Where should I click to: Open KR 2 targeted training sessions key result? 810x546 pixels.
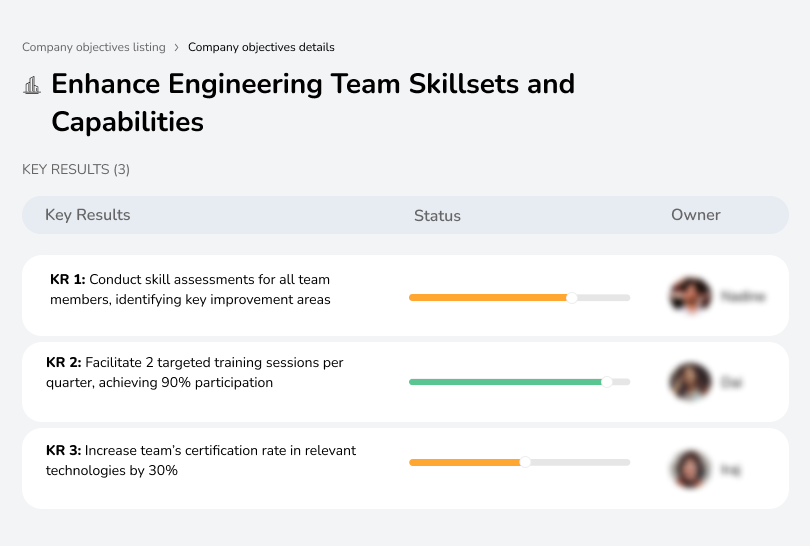(195, 372)
